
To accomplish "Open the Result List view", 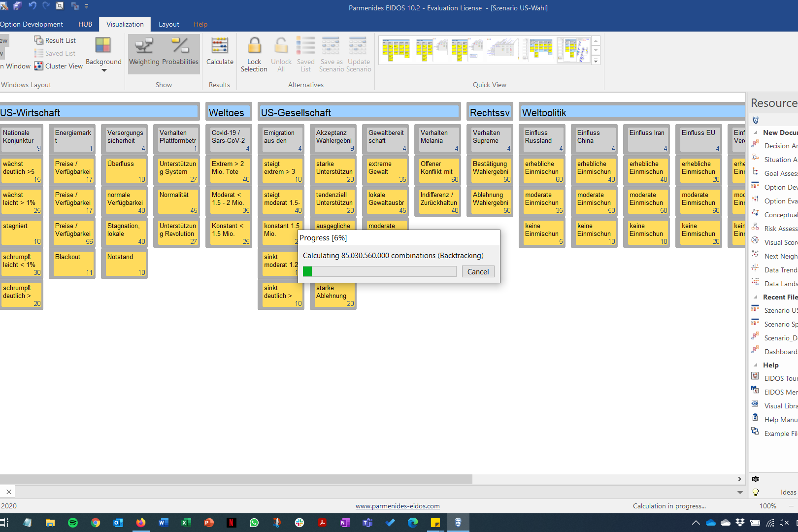I will pos(55,40).
